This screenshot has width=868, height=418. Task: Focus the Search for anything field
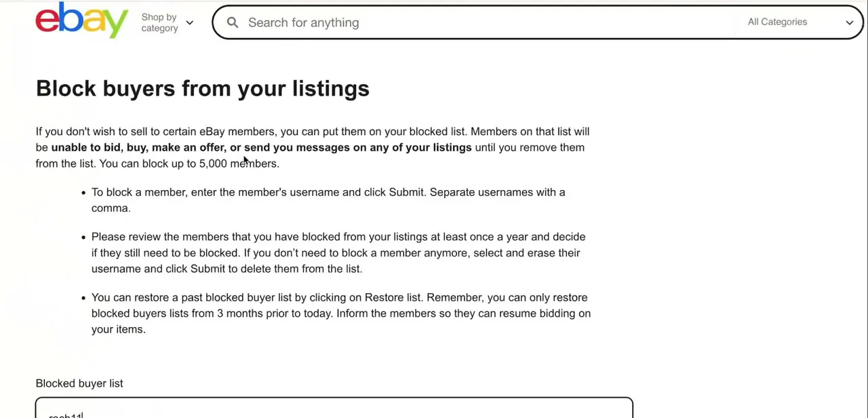tap(488, 22)
